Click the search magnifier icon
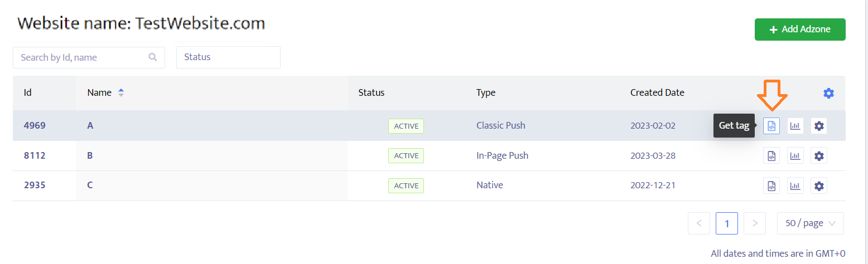 (153, 57)
